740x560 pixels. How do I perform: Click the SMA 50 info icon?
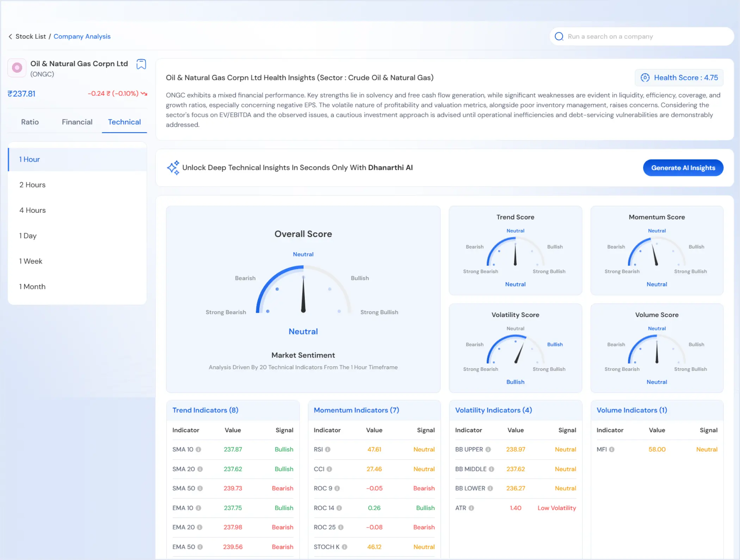(200, 489)
